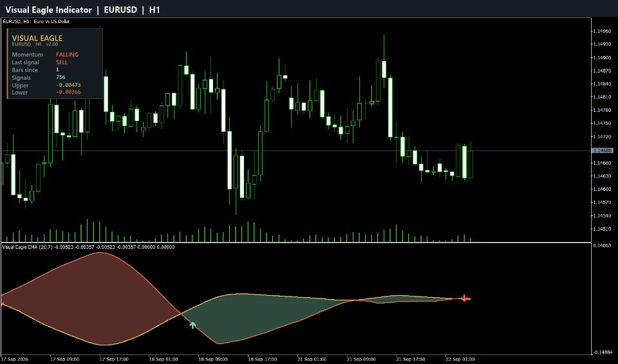618x364 pixels.
Task: Click price axis label 1.14510
Action: coord(603,229)
